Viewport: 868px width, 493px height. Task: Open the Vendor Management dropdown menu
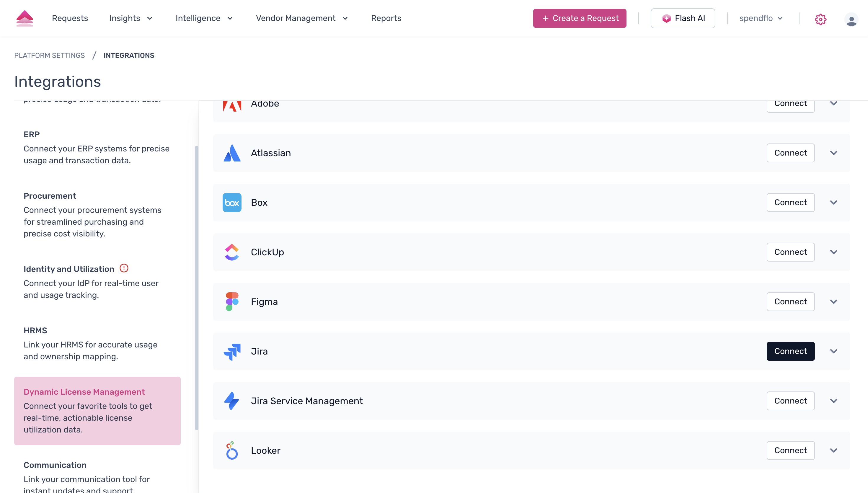tap(302, 18)
